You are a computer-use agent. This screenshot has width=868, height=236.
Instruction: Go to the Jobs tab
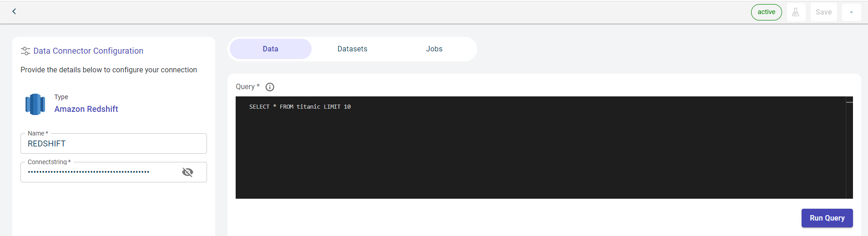pos(434,49)
